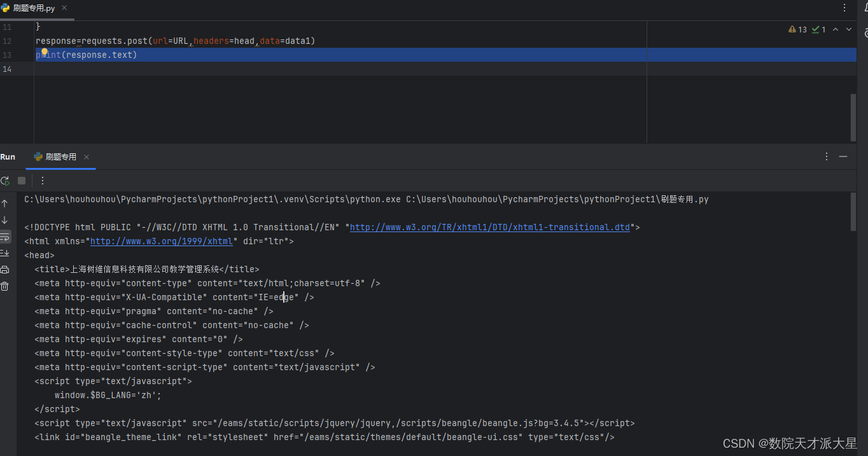Clear console with the trash icon
The height and width of the screenshot is (456, 868).
point(5,286)
